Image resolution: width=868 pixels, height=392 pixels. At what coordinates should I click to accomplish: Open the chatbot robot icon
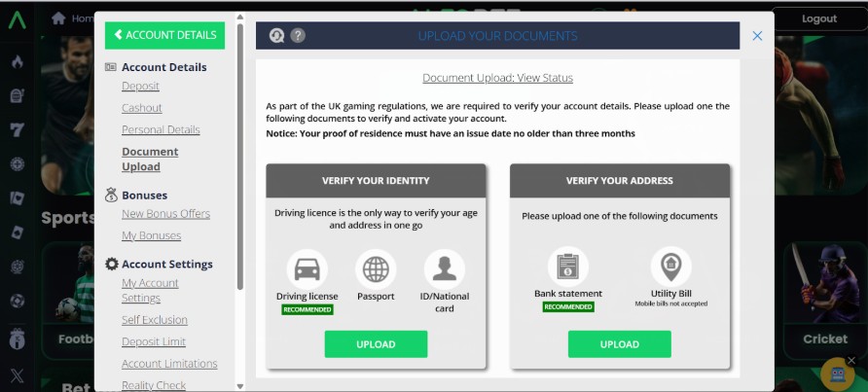point(837,374)
